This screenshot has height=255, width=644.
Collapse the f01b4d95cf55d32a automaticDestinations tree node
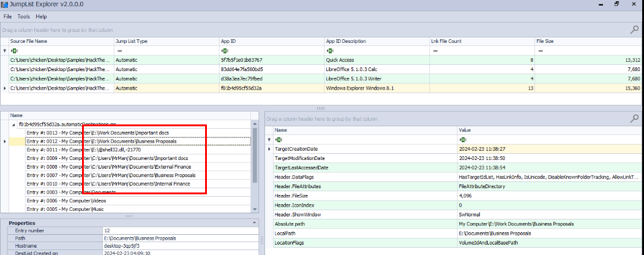(14, 124)
